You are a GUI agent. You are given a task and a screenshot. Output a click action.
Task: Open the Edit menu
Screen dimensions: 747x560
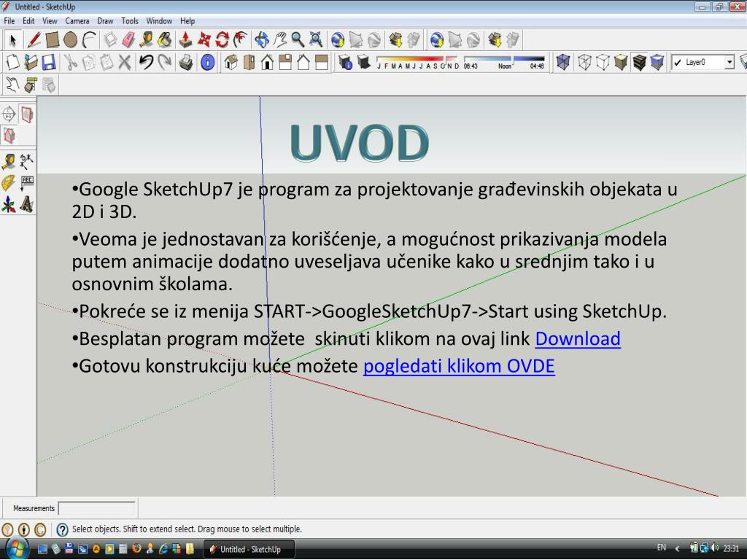28,21
